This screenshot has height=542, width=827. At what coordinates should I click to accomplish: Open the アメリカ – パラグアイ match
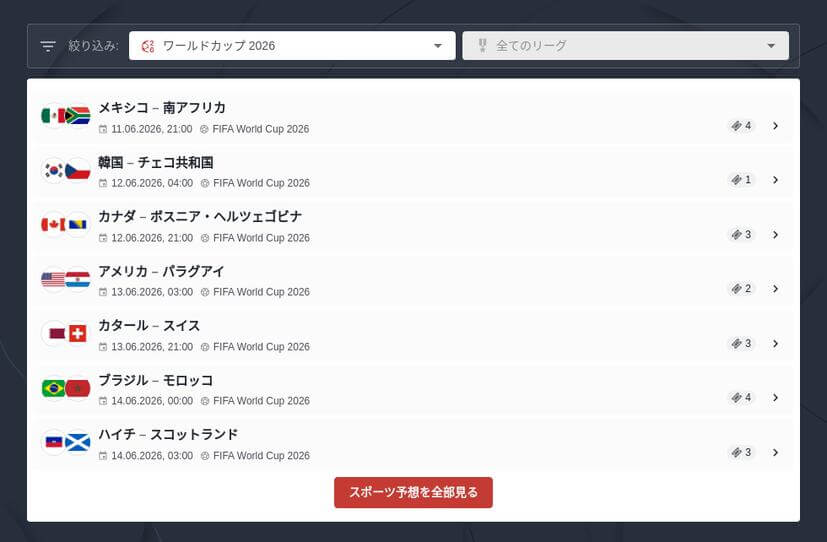point(414,281)
